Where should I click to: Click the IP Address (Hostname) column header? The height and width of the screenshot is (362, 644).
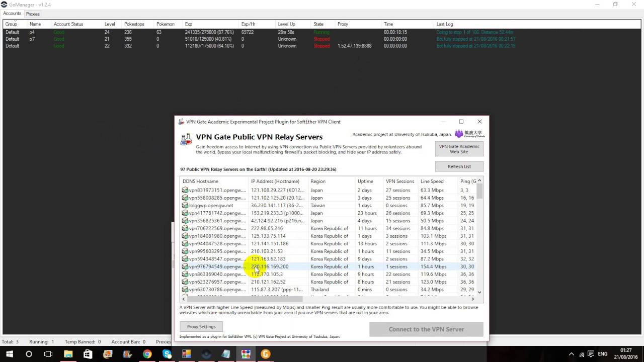point(278,182)
